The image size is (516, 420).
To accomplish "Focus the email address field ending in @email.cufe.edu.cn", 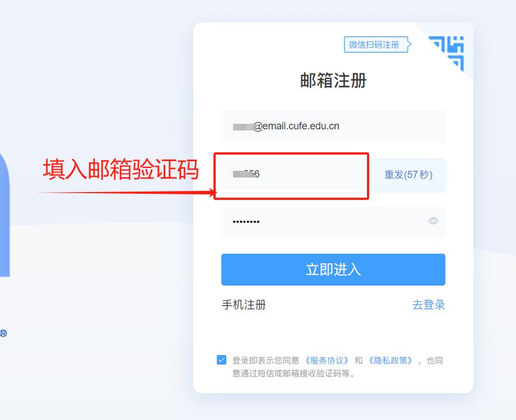I will 333,127.
